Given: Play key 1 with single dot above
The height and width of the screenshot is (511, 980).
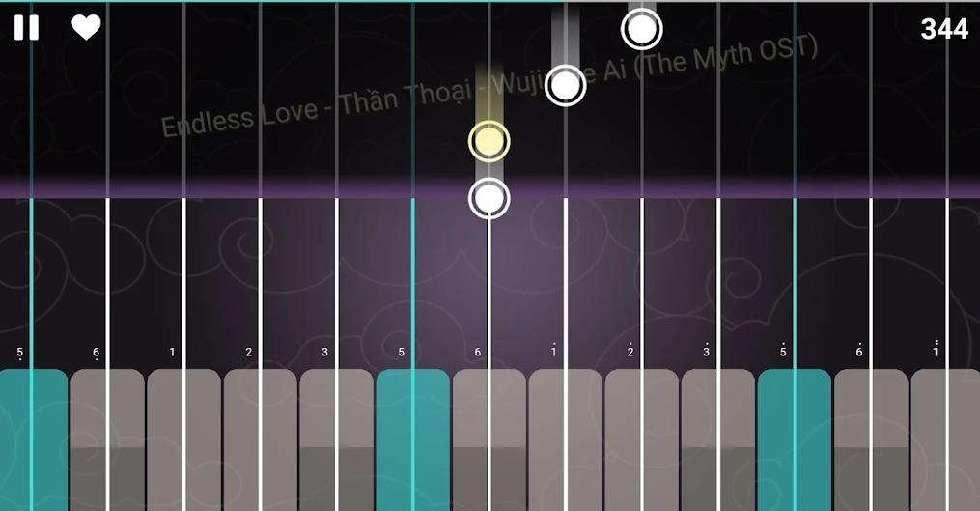Looking at the screenshot, I should point(566,440).
